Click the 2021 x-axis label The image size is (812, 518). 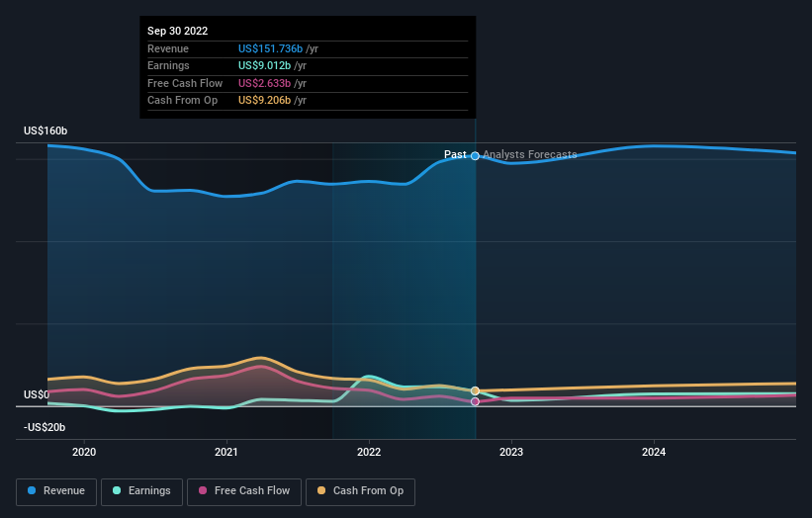pos(226,452)
